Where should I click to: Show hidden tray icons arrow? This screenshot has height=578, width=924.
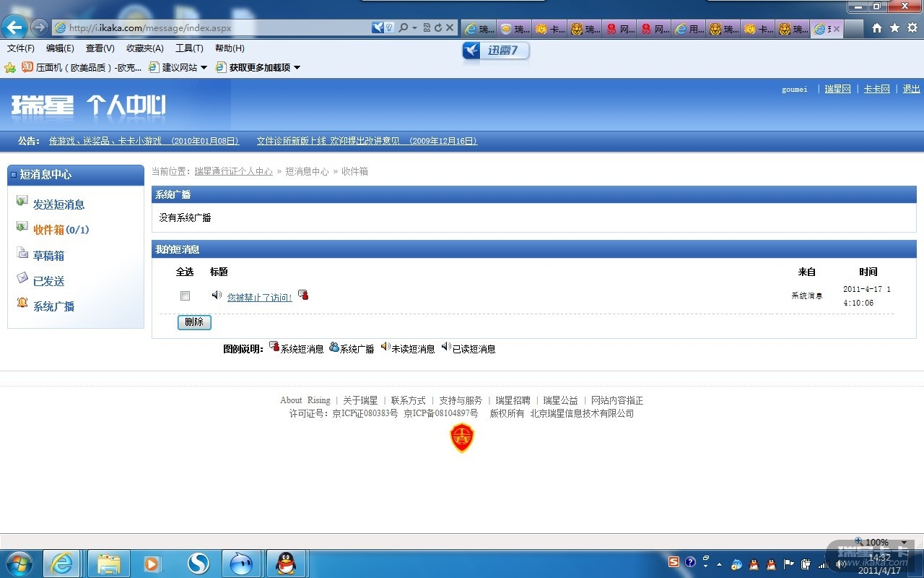[x=719, y=564]
